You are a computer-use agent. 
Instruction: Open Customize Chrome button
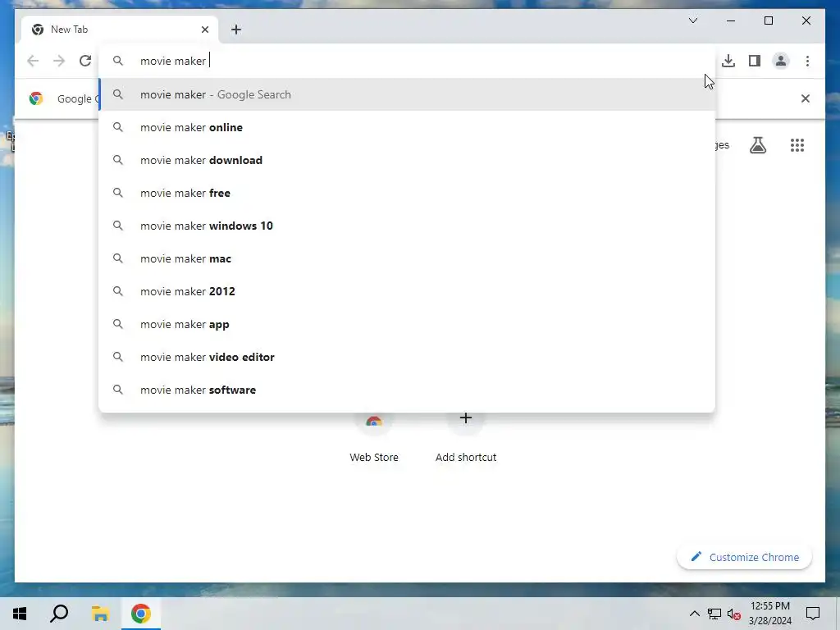tap(745, 557)
